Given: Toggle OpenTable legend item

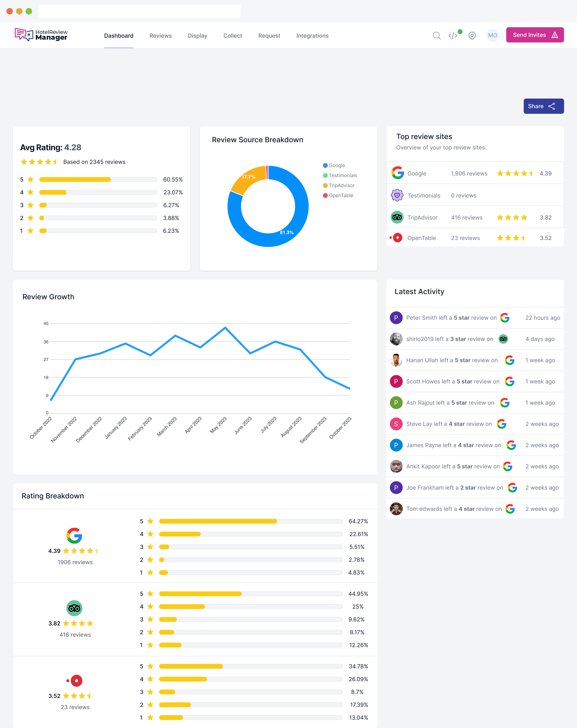Looking at the screenshot, I should click(338, 196).
